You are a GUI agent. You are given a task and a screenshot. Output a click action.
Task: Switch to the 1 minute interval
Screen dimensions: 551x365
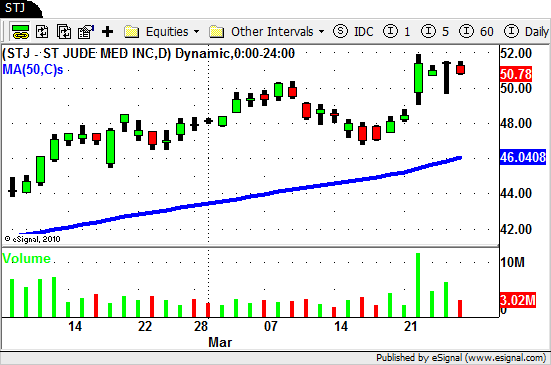coord(396,32)
